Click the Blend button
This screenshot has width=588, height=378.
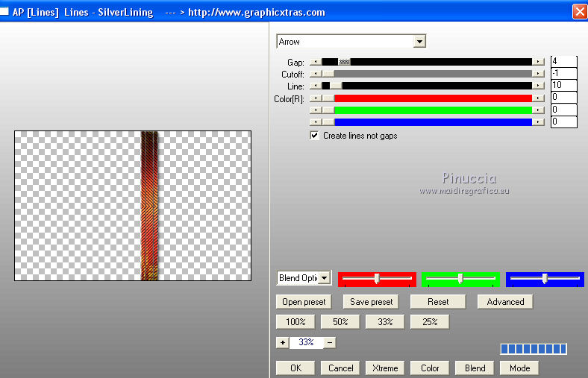475,368
